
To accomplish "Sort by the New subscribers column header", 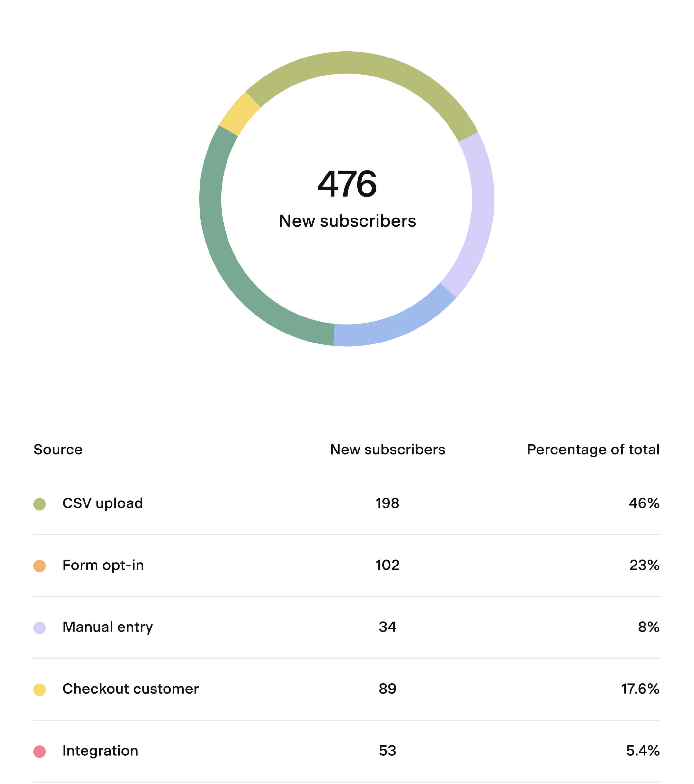I will pyautogui.click(x=387, y=450).
